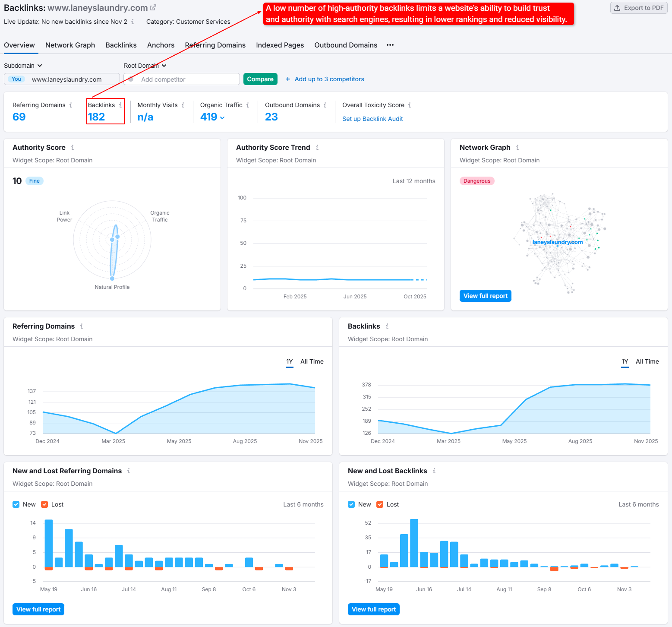
Task: Open the Indexed Pages tab
Action: pyautogui.click(x=280, y=45)
